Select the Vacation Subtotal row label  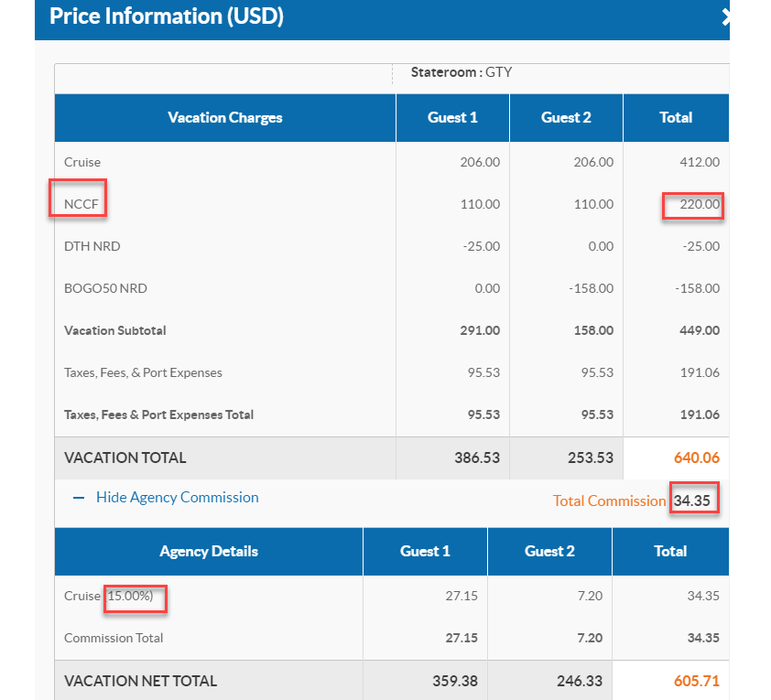115,330
